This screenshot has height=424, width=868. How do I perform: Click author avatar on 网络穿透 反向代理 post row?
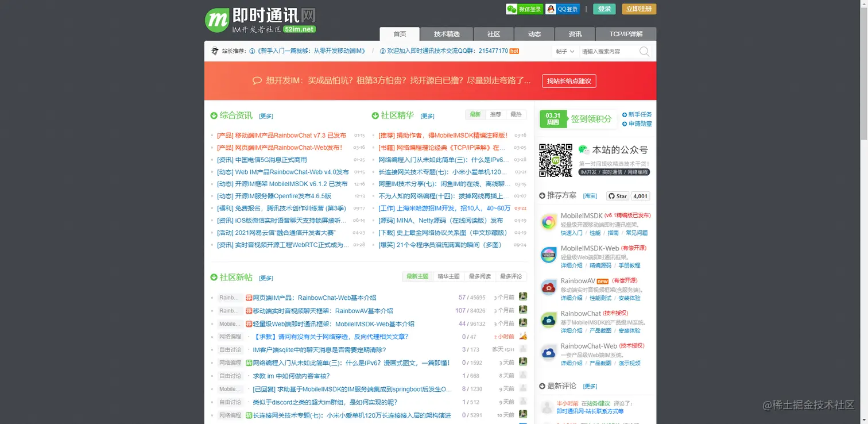pyautogui.click(x=523, y=336)
